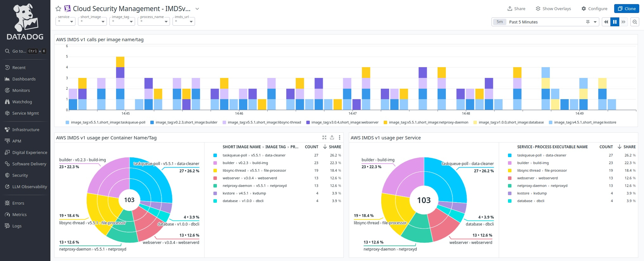Open the dashboard title chevron menu
This screenshot has height=261, width=644.
click(x=197, y=9)
